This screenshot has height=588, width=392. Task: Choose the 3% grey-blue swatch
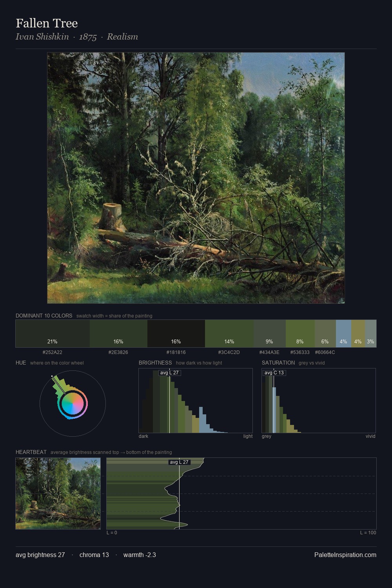pyautogui.click(x=370, y=334)
